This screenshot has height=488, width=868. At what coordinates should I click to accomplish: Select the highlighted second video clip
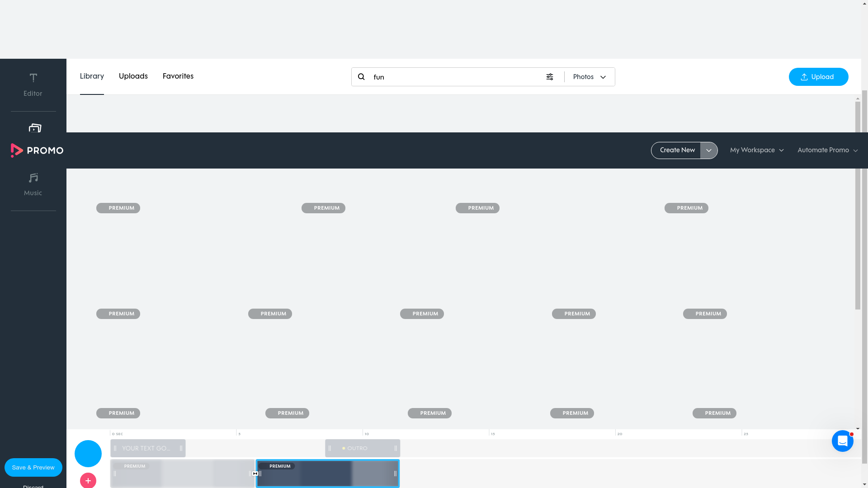point(328,474)
